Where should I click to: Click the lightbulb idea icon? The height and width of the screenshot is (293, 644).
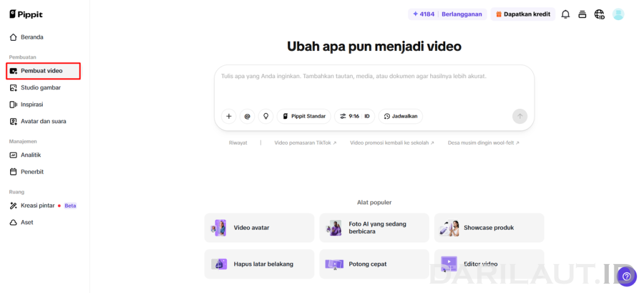click(x=266, y=116)
